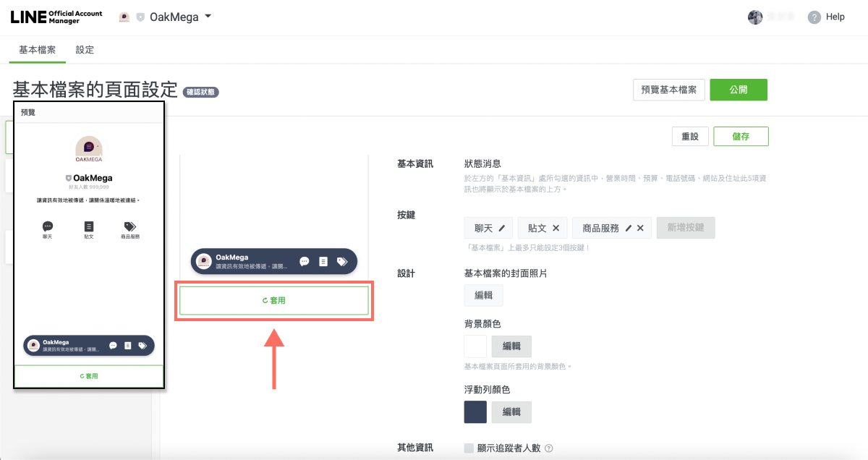Click the pencil edit icon on the 商品服務 chip

pyautogui.click(x=629, y=228)
